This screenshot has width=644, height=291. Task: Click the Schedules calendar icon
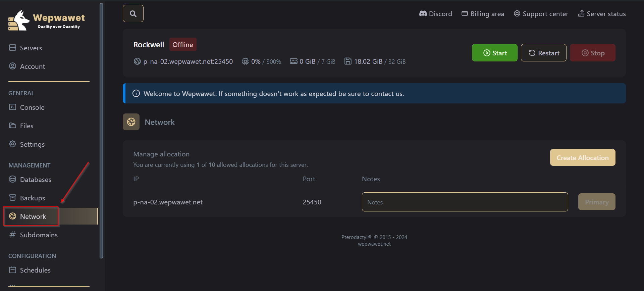click(x=12, y=270)
